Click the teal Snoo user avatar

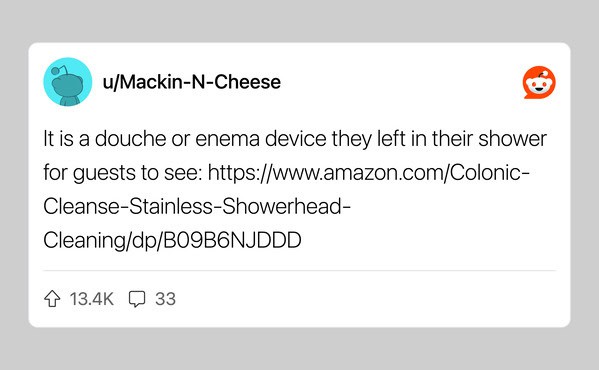pyautogui.click(x=68, y=82)
